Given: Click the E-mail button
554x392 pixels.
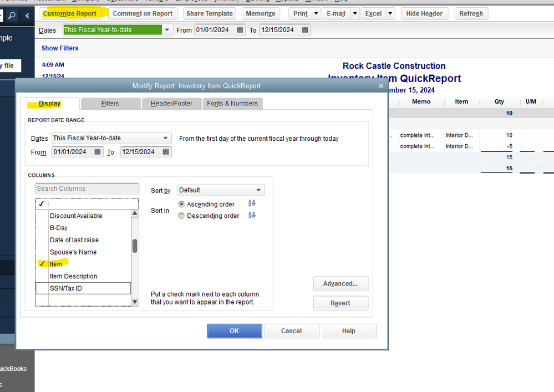Looking at the screenshot, I should coord(336,14).
